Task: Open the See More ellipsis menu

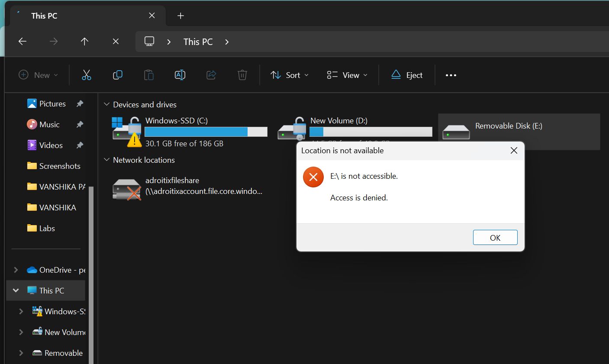Action: pos(451,75)
